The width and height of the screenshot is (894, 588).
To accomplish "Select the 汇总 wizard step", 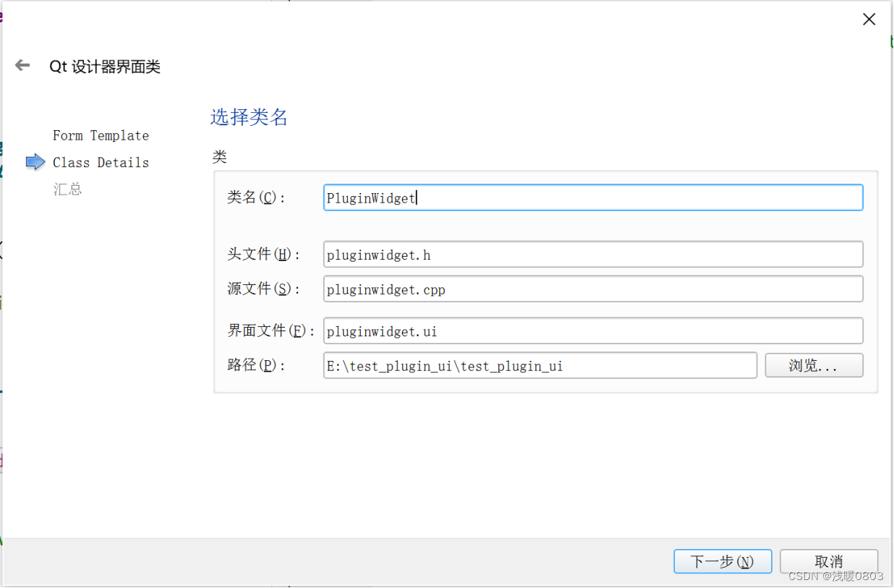I will pyautogui.click(x=67, y=189).
